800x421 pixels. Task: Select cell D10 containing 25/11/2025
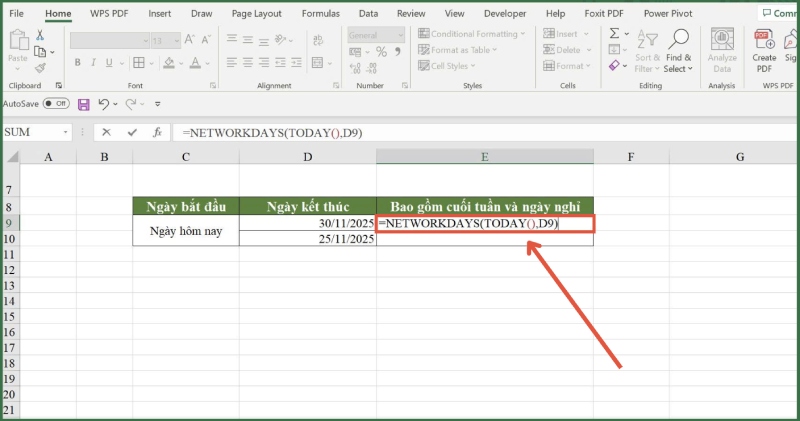[x=307, y=240]
